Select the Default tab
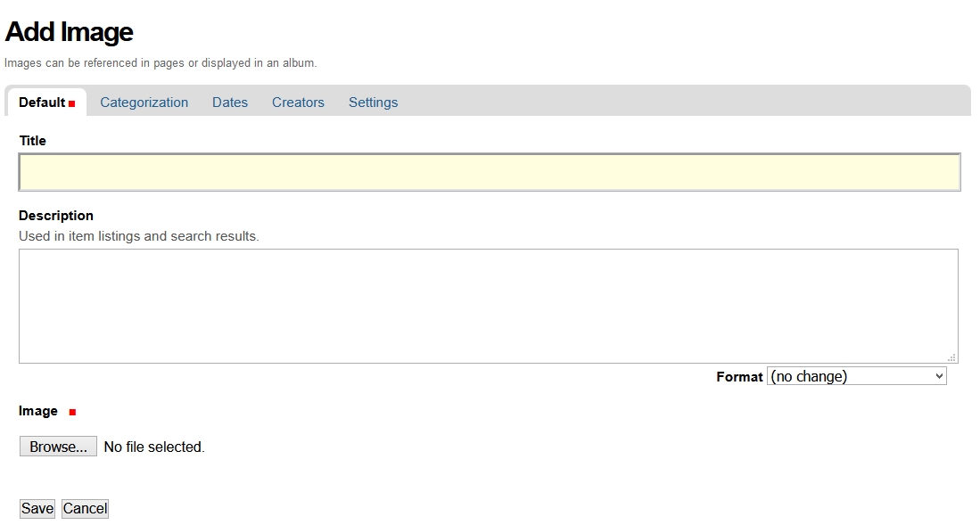The image size is (980, 525). [42, 103]
